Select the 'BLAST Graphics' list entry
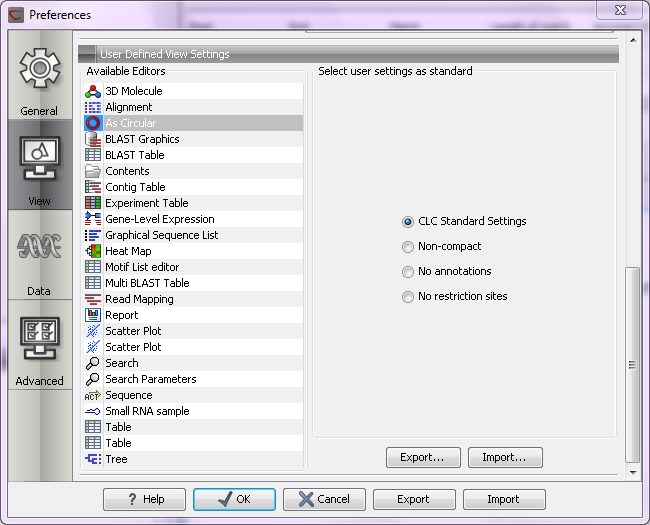Image resolution: width=650 pixels, height=525 pixels. point(194,139)
